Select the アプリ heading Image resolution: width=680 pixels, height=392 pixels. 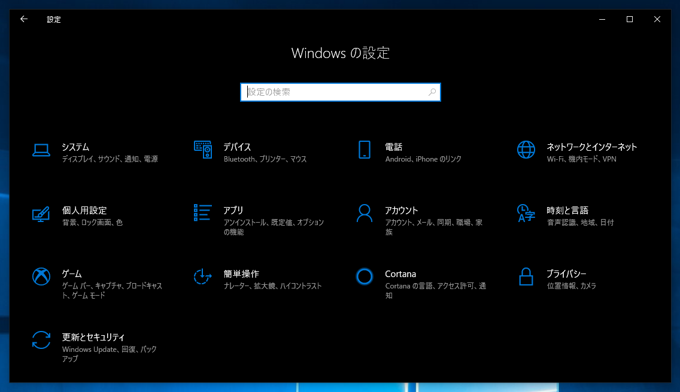[x=233, y=211]
